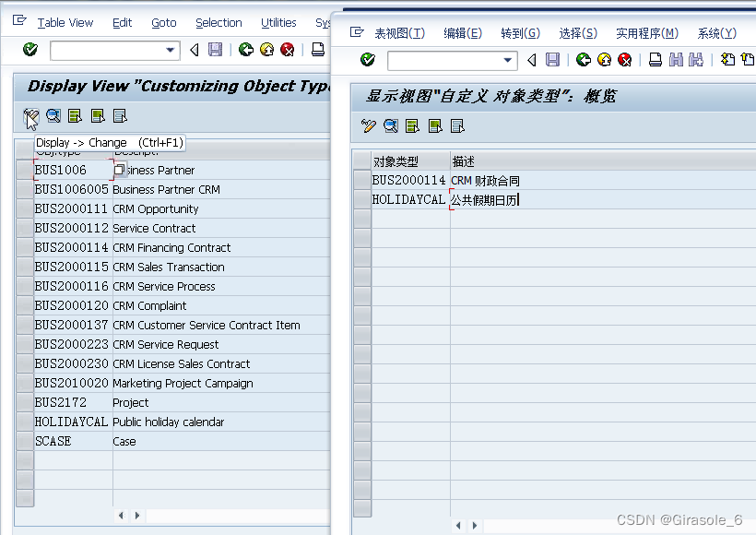The width and height of the screenshot is (756, 535).
Task: Select left window HOLIDAYCAL row selector
Action: [x=25, y=422]
